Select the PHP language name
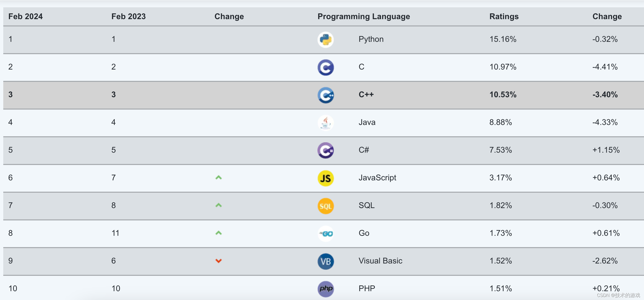The height and width of the screenshot is (300, 644). (x=367, y=288)
